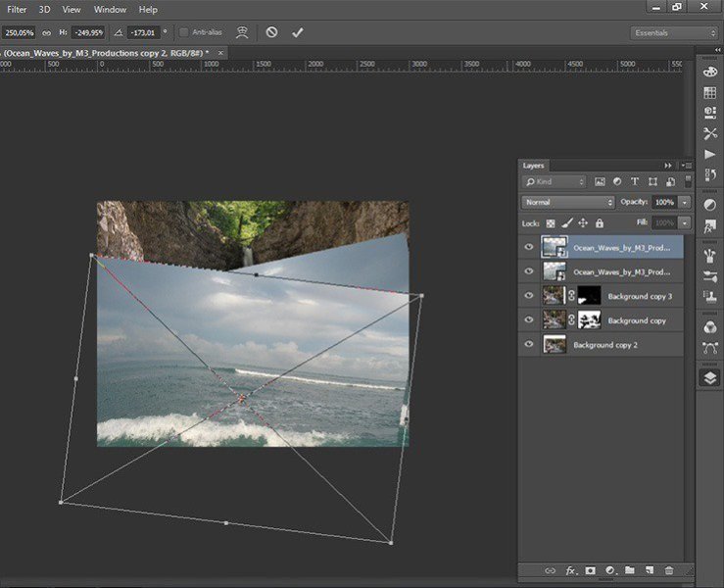This screenshot has width=724, height=588.
Task: Open the Filter menu
Action: (x=17, y=9)
